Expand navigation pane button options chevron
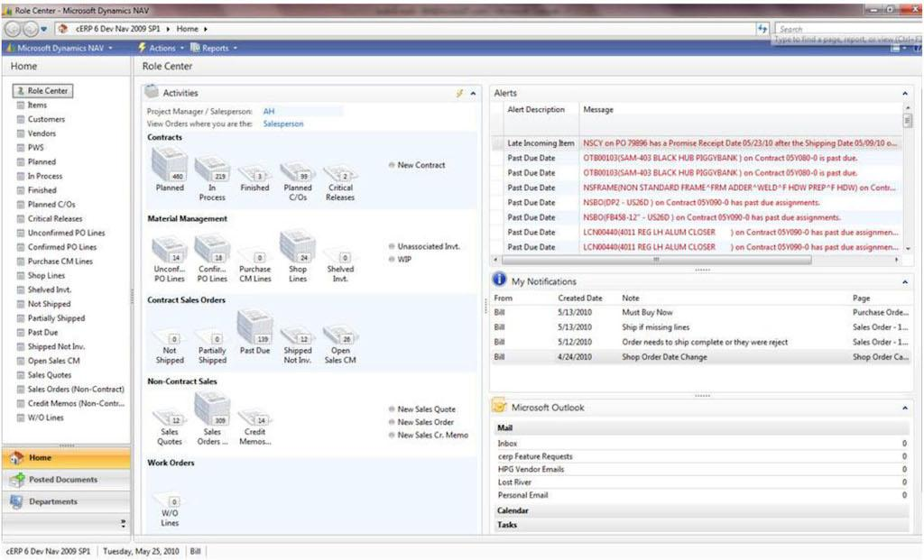Image resolution: width=924 pixels, height=560 pixels. pyautogui.click(x=123, y=523)
